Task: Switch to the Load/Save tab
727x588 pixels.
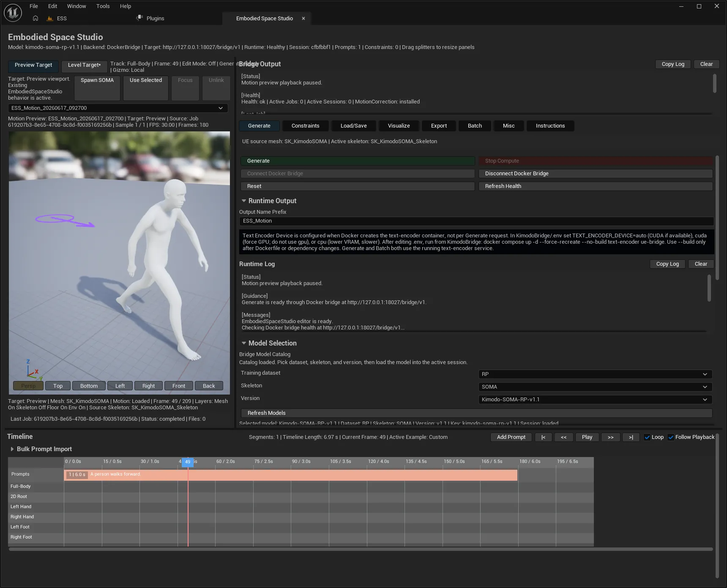Action: click(354, 126)
